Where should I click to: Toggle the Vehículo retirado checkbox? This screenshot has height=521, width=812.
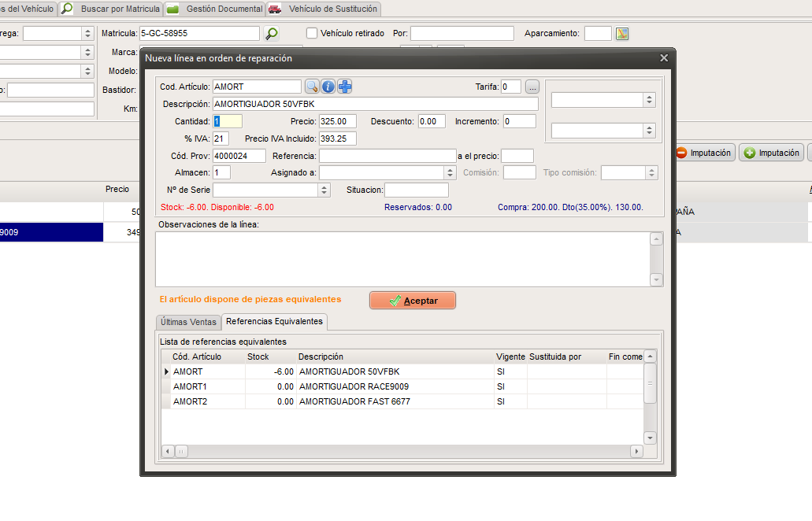[x=312, y=33]
